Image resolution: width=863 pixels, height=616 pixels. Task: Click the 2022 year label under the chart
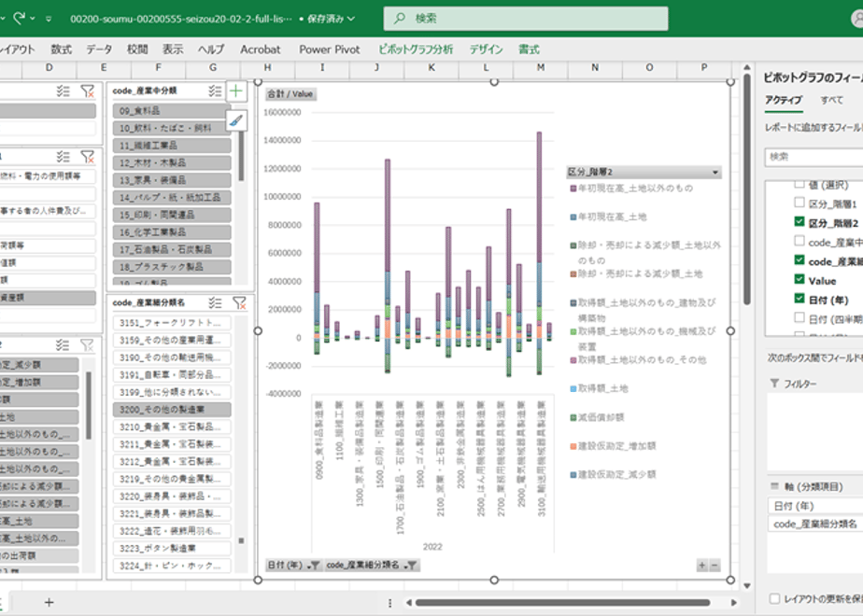point(432,546)
